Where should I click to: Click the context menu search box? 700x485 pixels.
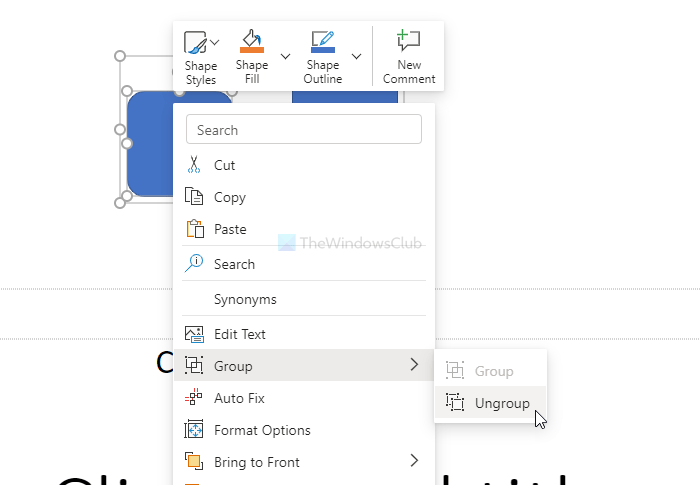pos(304,130)
